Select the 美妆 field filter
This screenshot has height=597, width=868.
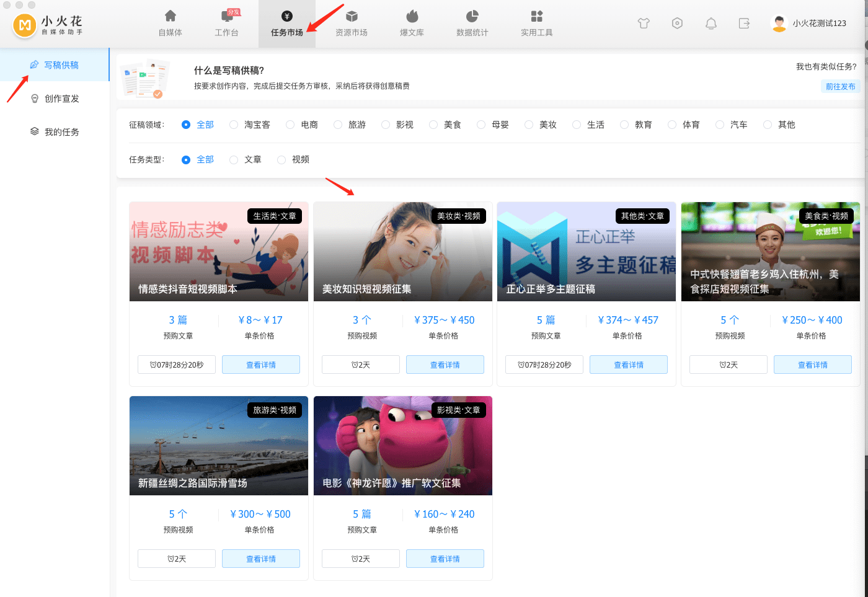click(x=541, y=125)
